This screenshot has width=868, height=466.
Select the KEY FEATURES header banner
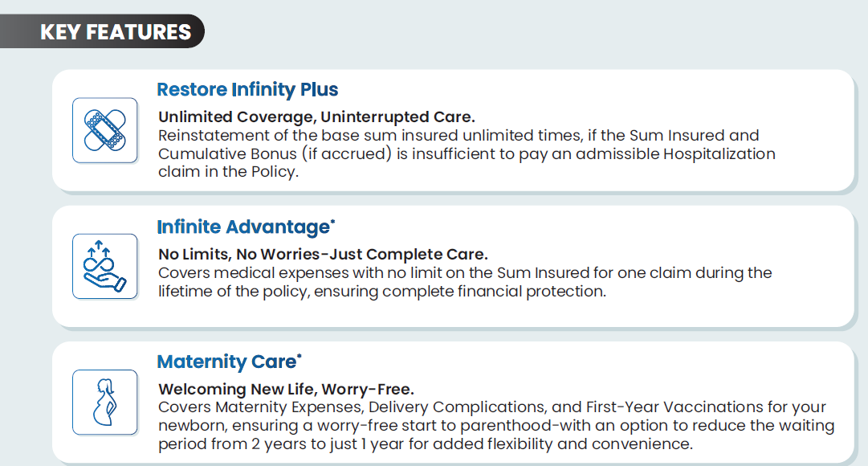click(x=116, y=32)
